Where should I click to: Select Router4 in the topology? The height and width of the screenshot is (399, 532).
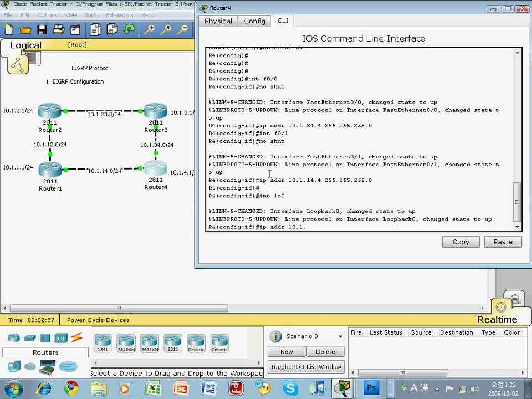pyautogui.click(x=155, y=168)
